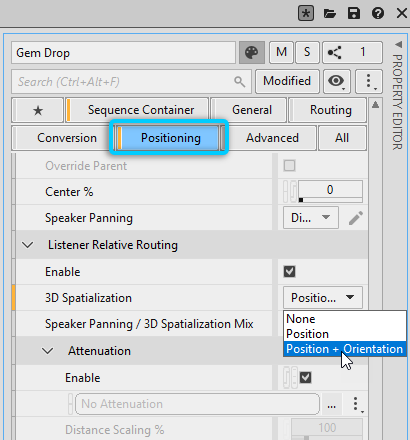
Task: Toggle Attenuation Enable checkbox
Action: pos(305,378)
